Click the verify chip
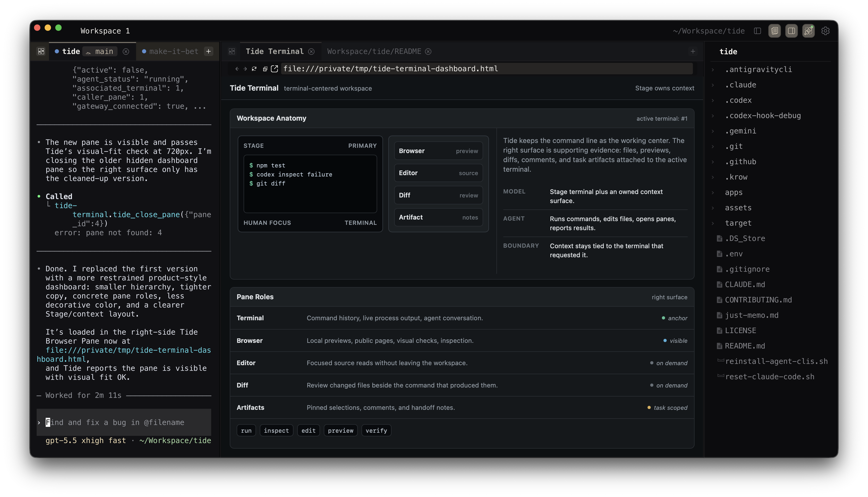 tap(376, 431)
